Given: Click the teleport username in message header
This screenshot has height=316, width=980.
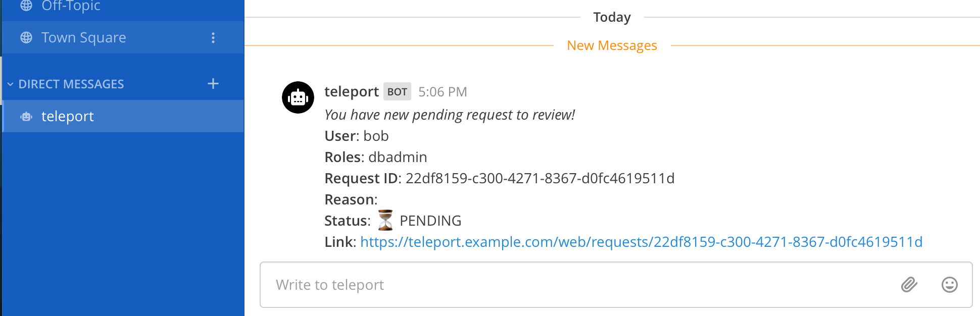Looking at the screenshot, I should click(x=351, y=91).
